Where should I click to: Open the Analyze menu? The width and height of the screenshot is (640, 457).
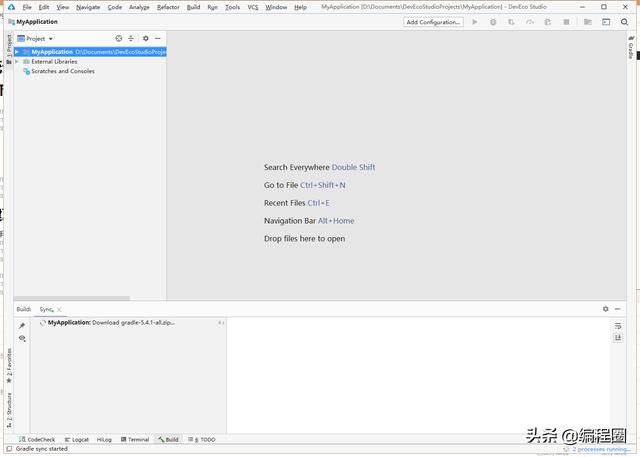(x=139, y=7)
